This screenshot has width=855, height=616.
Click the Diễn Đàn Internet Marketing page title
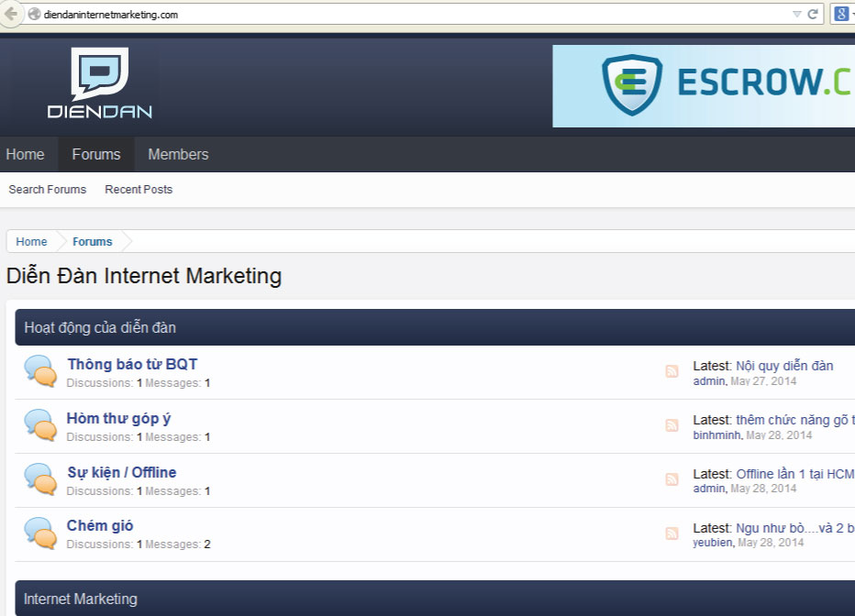[x=144, y=276]
